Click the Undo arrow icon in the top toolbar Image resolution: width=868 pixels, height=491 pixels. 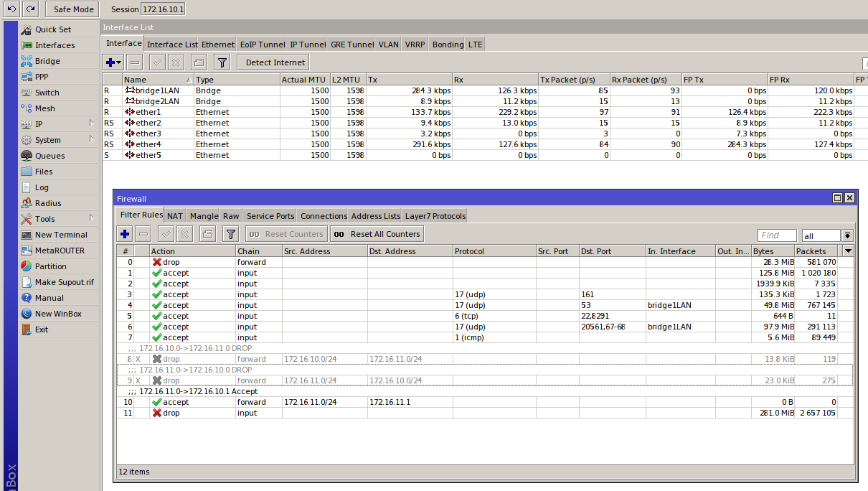(11, 9)
